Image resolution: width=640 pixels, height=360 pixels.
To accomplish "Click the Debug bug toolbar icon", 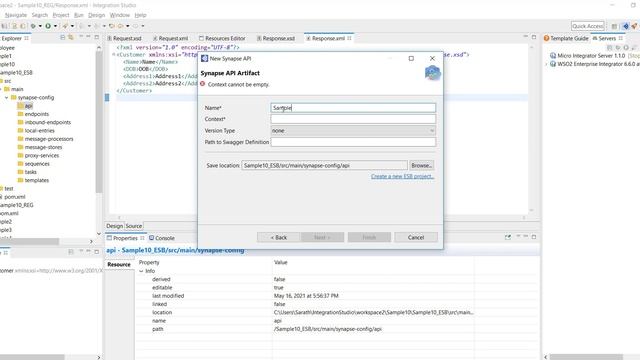I will 33,26.
